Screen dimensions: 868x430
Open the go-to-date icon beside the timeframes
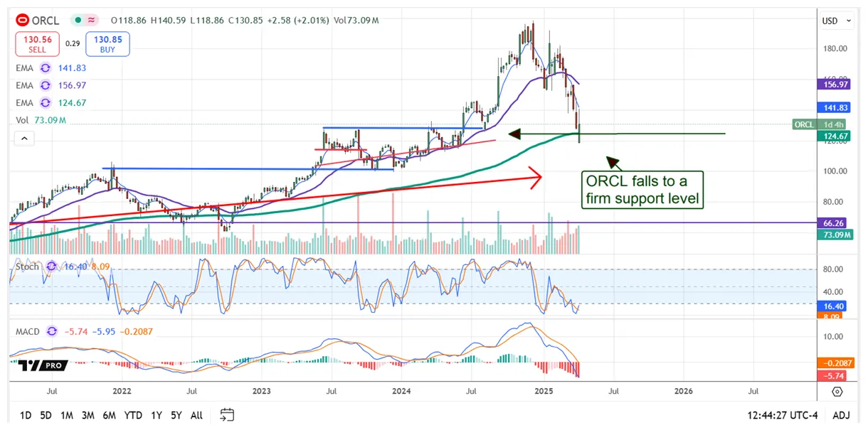pyautogui.click(x=227, y=415)
